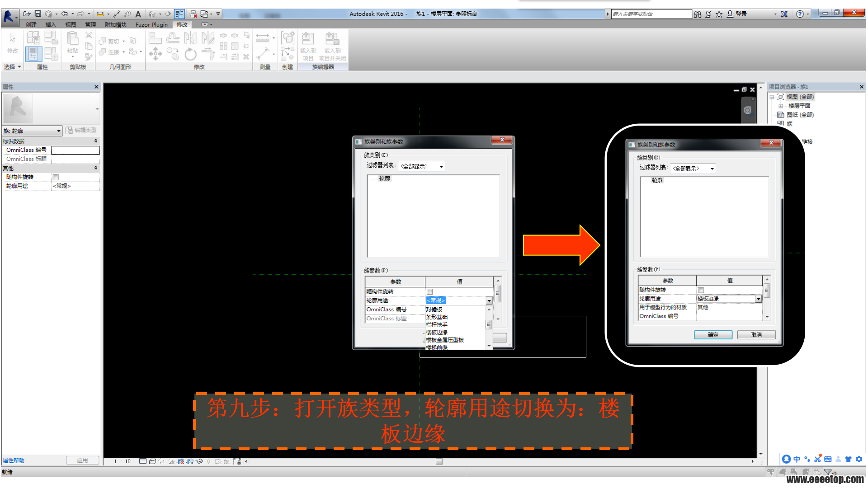868x488 pixels.
Task: Expand 楼层平面 node in project browser
Action: [x=781, y=106]
